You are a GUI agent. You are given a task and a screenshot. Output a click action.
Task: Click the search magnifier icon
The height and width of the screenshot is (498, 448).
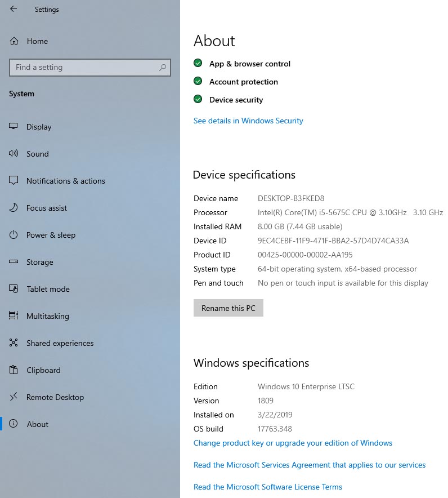(163, 68)
